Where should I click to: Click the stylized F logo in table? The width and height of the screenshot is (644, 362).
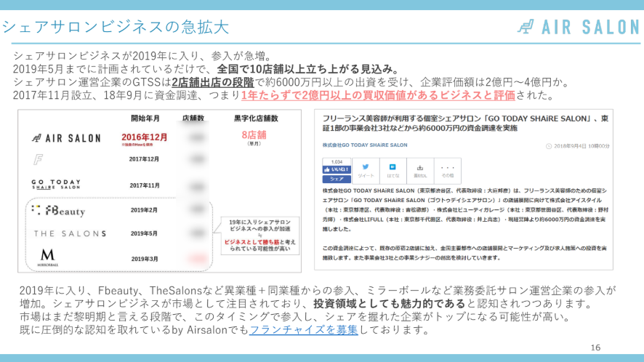pos(38,159)
